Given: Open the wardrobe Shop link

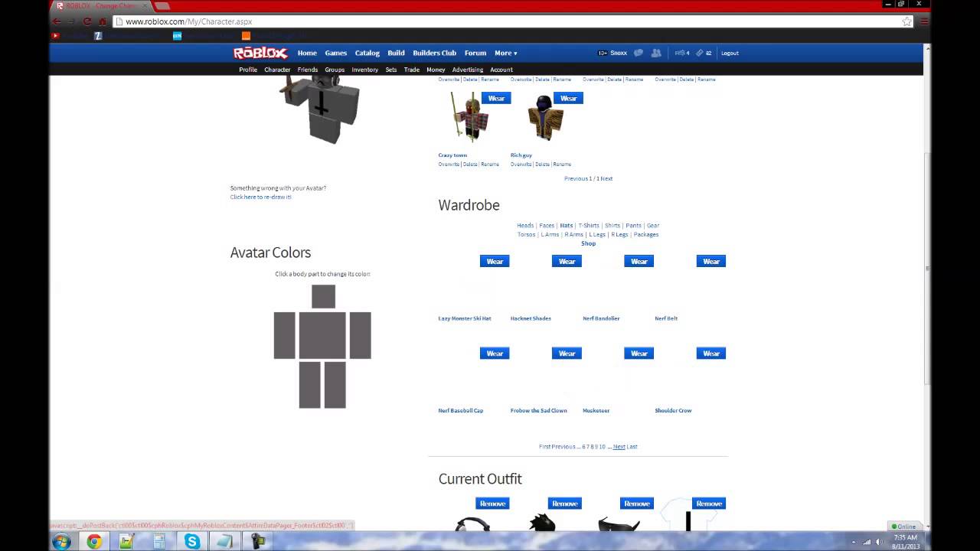Looking at the screenshot, I should 588,243.
